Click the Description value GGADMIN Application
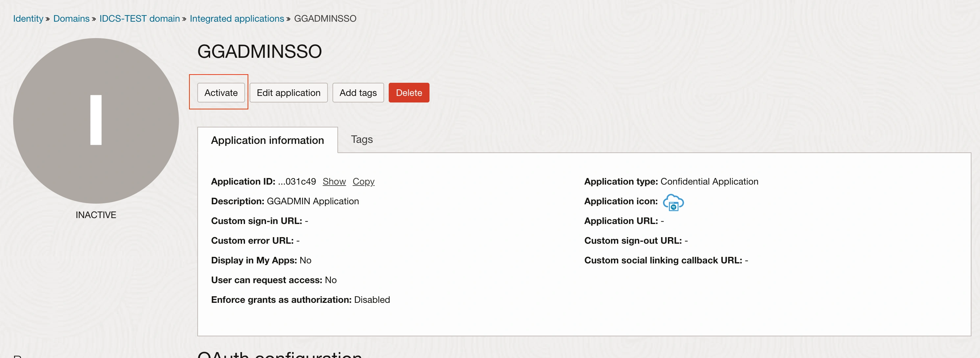Viewport: 980px width, 358px height. click(313, 201)
